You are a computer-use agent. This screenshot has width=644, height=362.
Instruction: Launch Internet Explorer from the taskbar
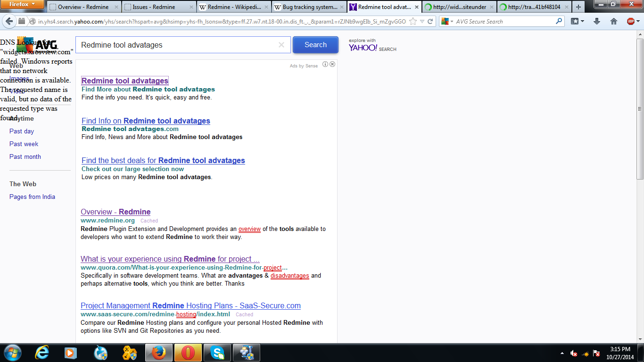click(x=42, y=353)
